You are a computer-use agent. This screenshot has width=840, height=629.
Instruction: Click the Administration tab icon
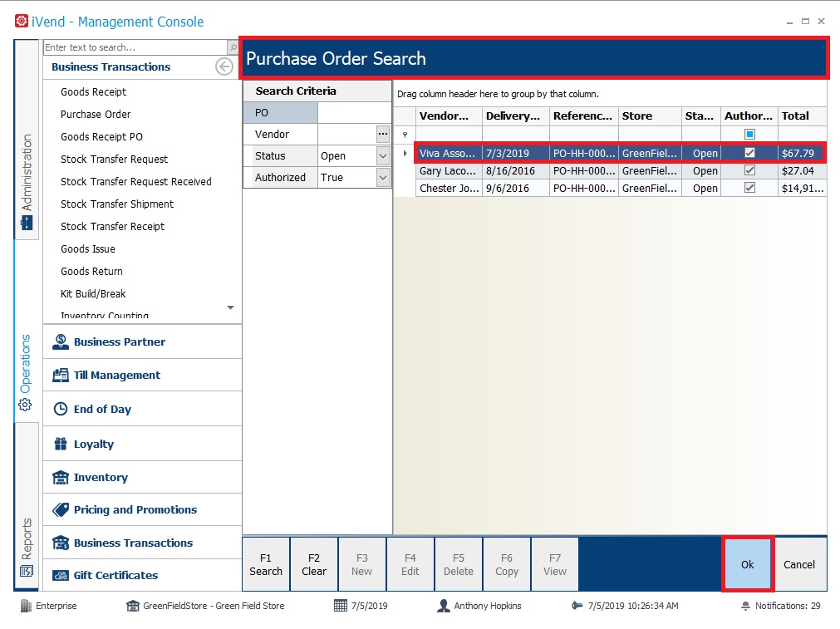point(27,223)
